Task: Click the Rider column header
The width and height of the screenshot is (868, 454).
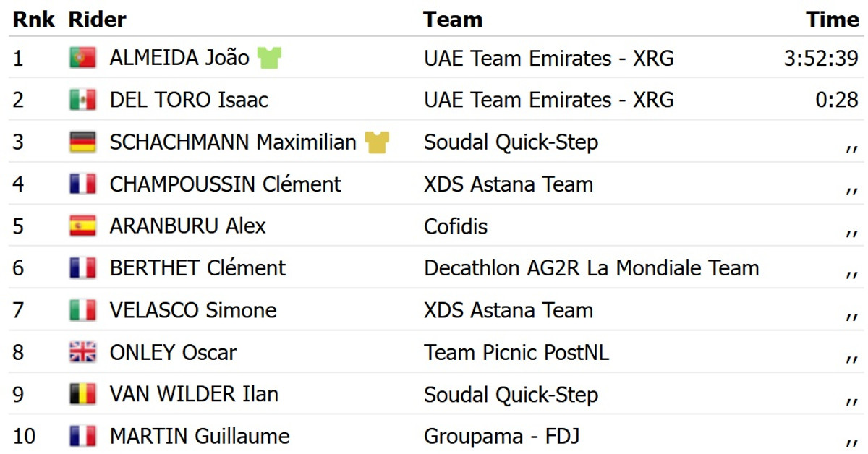Action: (97, 20)
